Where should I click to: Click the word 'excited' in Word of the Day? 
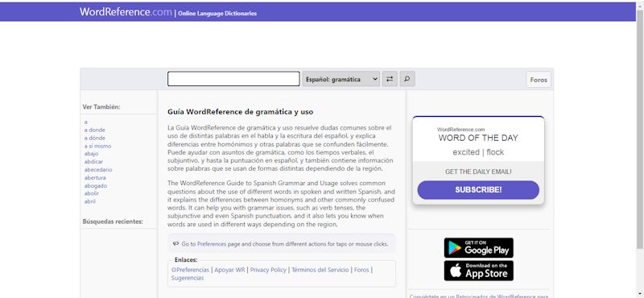466,152
